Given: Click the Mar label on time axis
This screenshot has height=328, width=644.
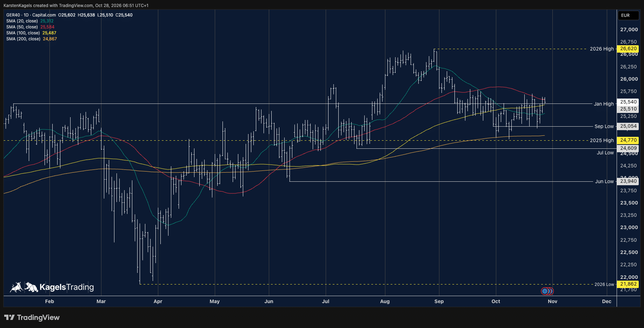Looking at the screenshot, I should tap(101, 301).
